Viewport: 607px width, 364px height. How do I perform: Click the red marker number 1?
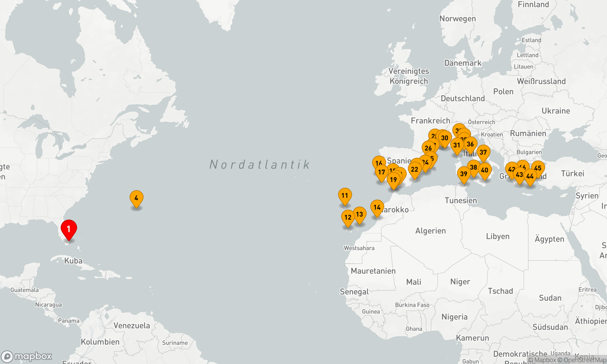point(69,229)
